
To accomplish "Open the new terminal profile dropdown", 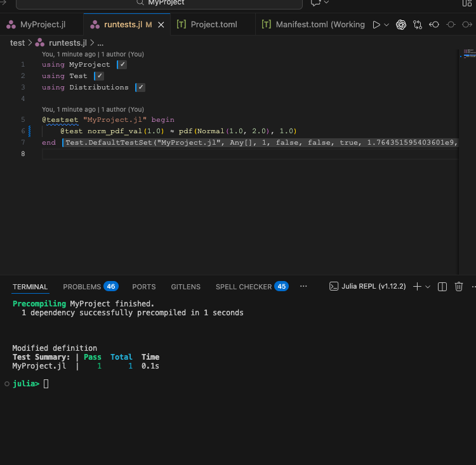I will [x=428, y=287].
